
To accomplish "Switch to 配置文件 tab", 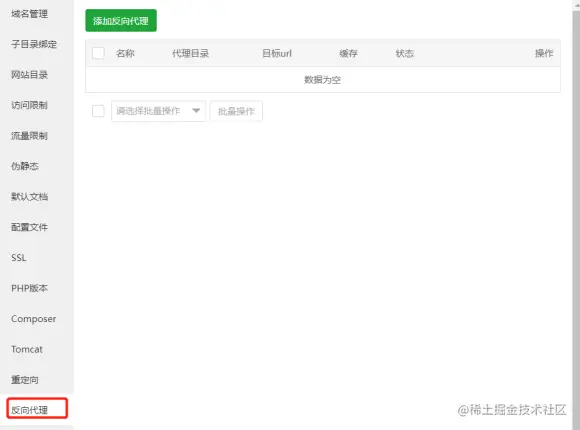I will [29, 227].
